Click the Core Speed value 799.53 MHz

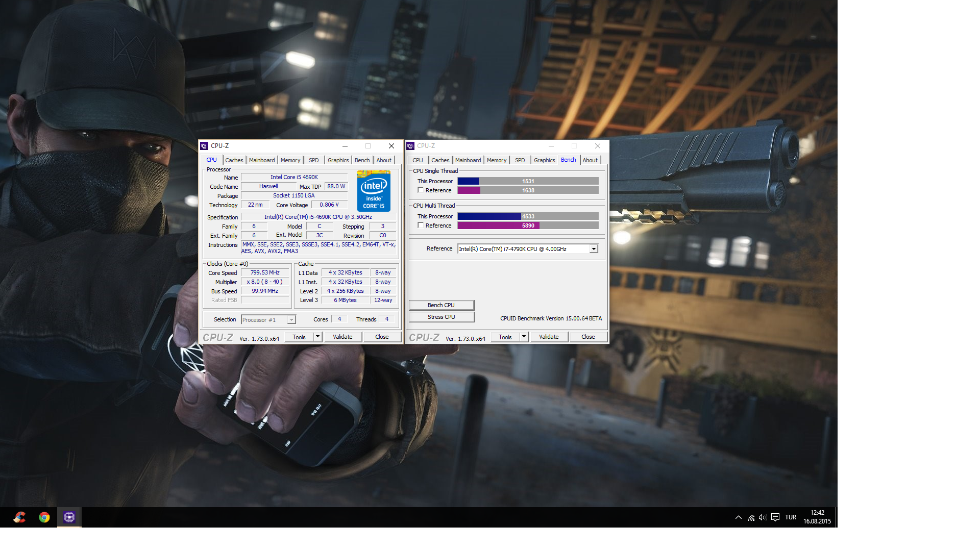[265, 273]
